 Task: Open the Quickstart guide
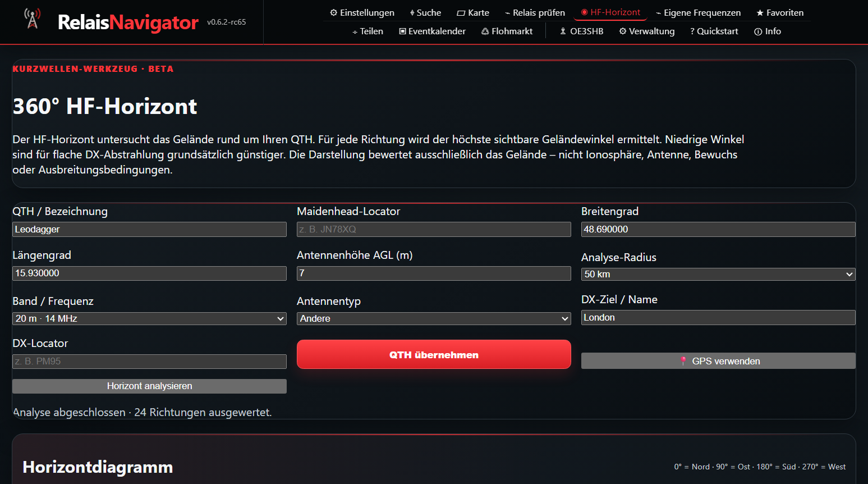tap(714, 31)
